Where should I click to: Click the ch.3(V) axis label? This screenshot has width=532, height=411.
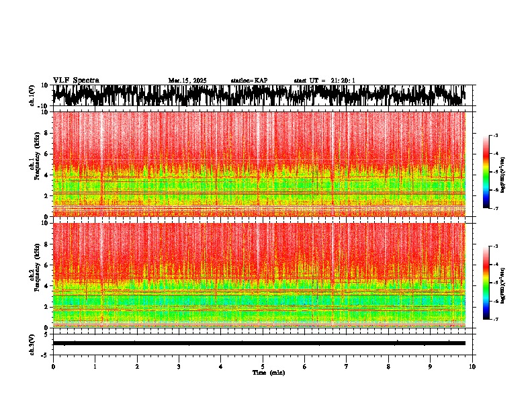pos(32,345)
